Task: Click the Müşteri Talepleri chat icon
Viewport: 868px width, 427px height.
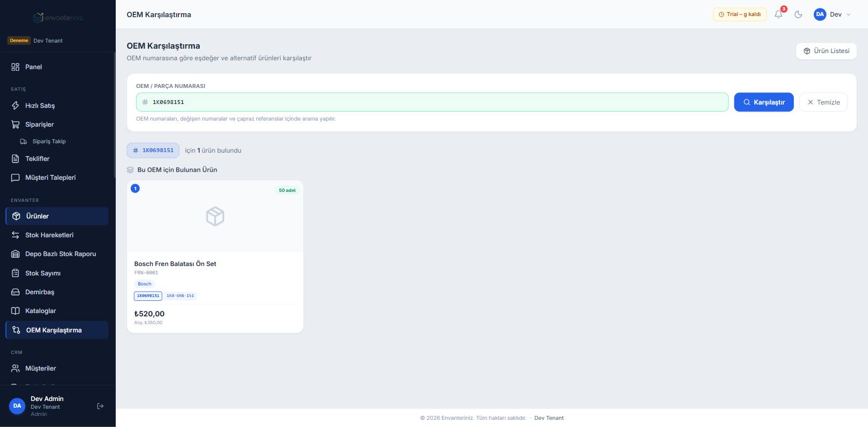Action: (x=15, y=178)
